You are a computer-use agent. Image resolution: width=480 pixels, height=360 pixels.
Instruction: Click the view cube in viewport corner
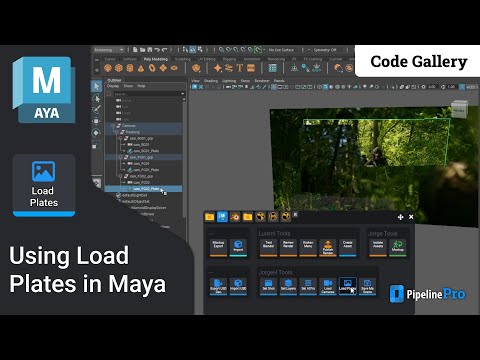(459, 110)
